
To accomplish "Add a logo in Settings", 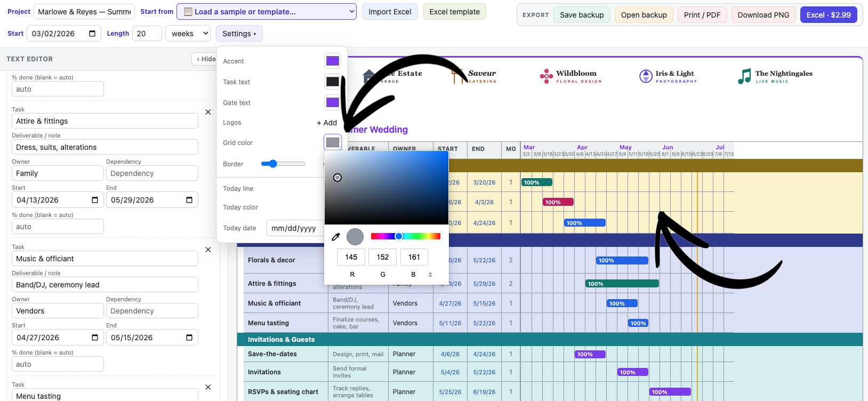I will tap(327, 123).
